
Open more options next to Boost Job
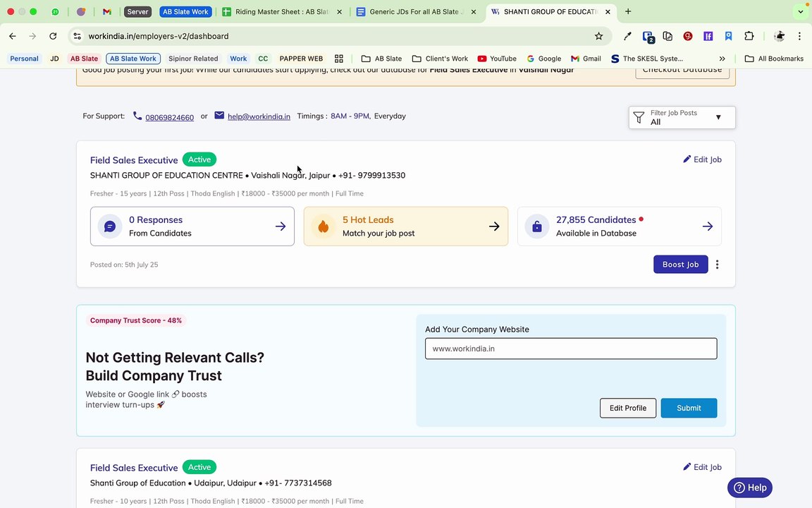click(x=718, y=265)
